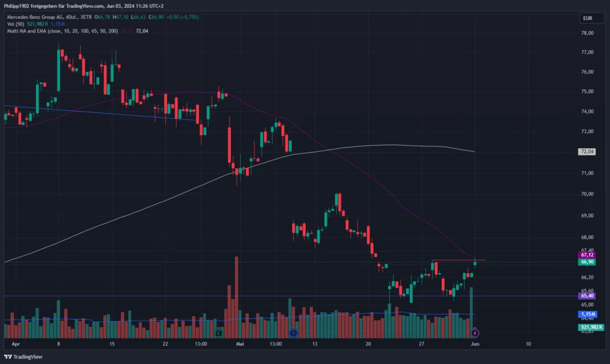
Task: Click the blue 1,15M volume average label
Action: (x=587, y=314)
